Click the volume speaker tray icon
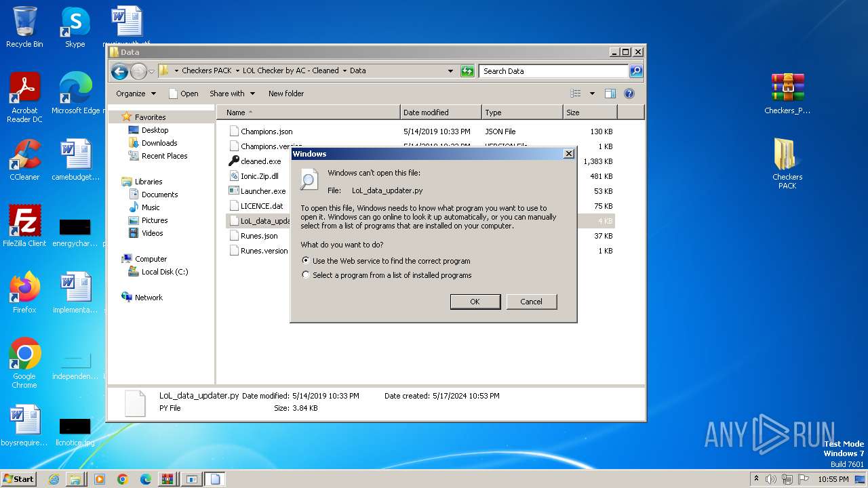Viewport: 868px width, 488px height. tap(771, 479)
